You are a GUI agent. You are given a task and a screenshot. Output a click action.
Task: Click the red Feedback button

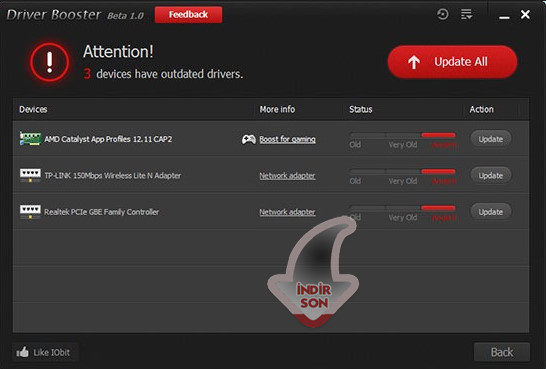188,15
